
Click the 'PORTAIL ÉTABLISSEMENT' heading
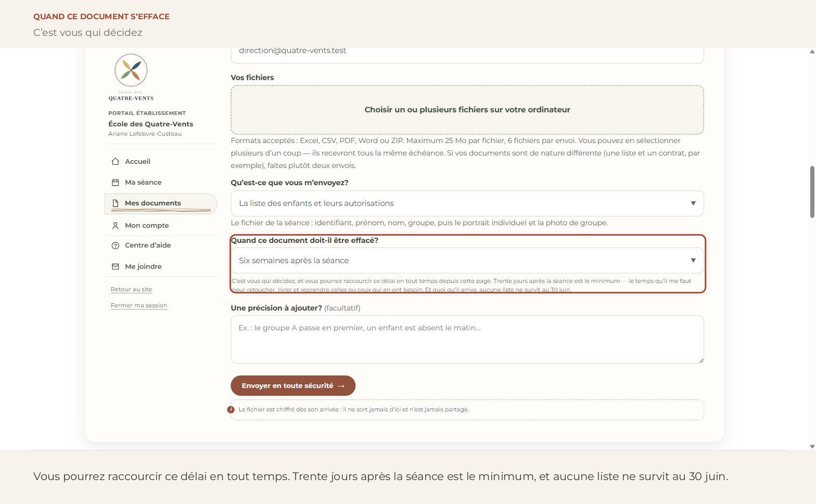pyautogui.click(x=147, y=113)
